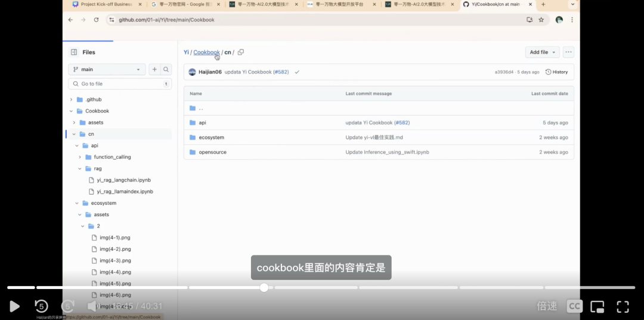
Task: Open the Haijian06 author link
Action: click(210, 72)
